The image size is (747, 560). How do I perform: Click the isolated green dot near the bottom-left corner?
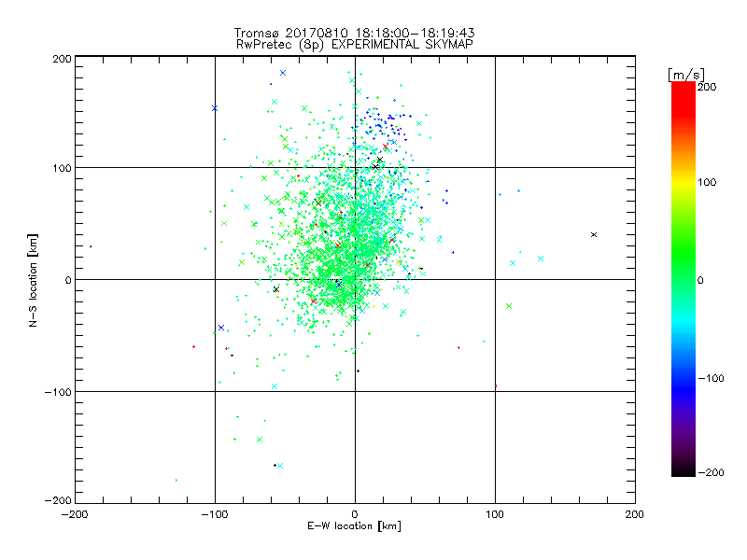point(176,480)
